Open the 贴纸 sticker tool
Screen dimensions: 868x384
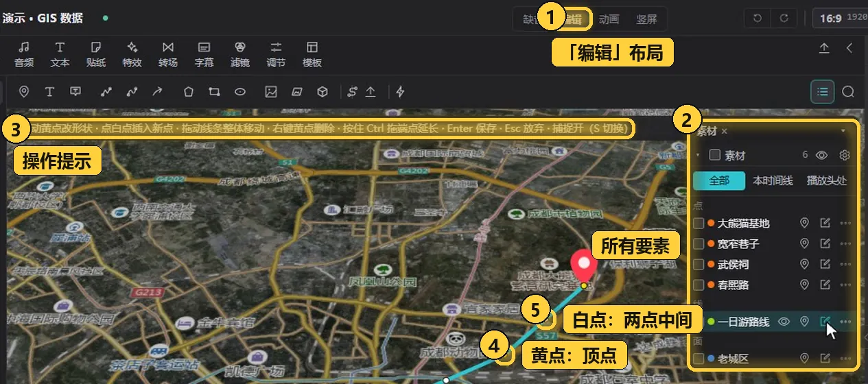pyautogui.click(x=96, y=54)
